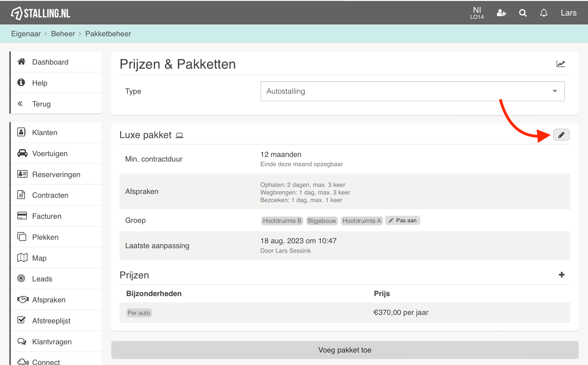The width and height of the screenshot is (588, 365).
Task: Go to Facturen in the sidebar
Action: coord(47,216)
